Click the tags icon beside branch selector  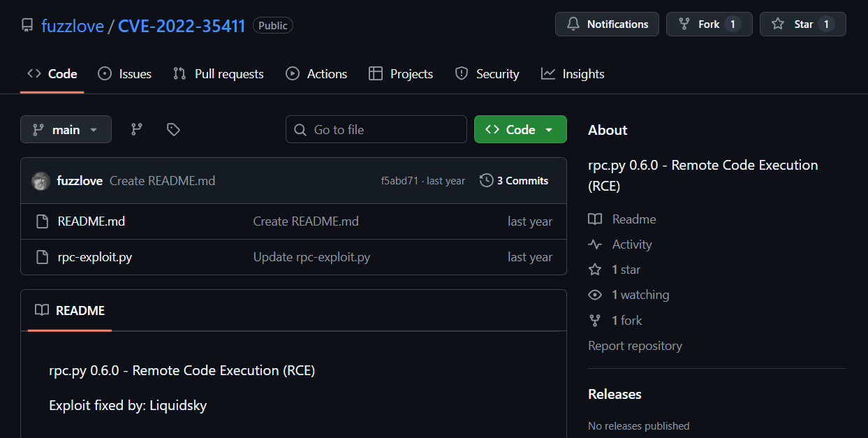coord(173,129)
